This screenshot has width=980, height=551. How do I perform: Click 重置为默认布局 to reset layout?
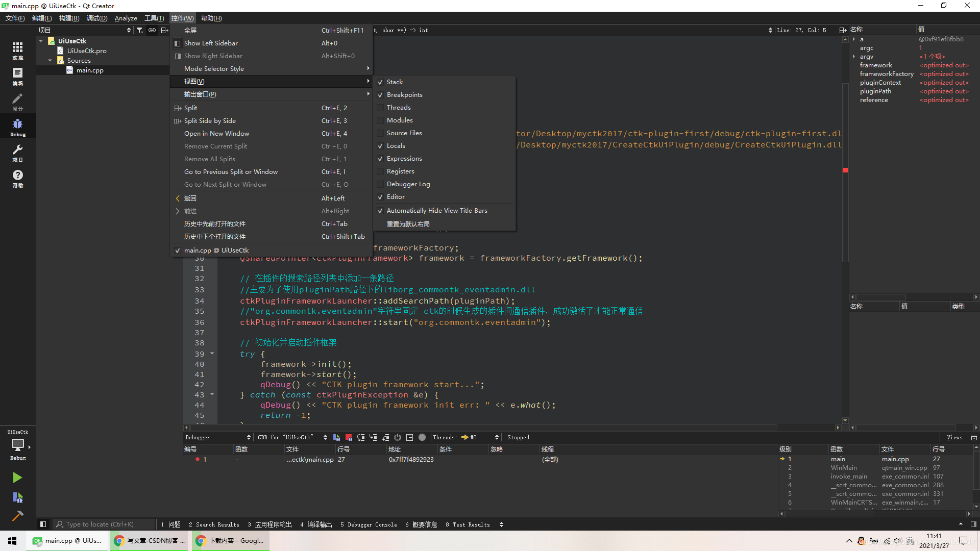pyautogui.click(x=408, y=224)
